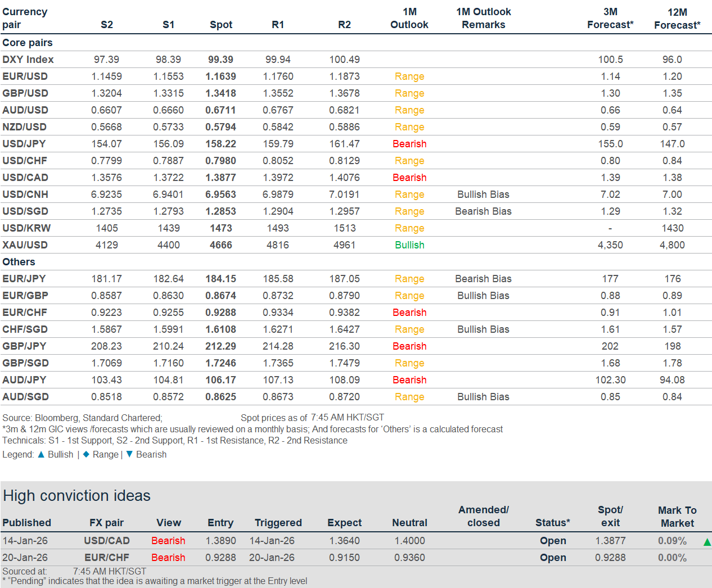This screenshot has width=712, height=588.
Task: Collapse the Core pairs section header
Action: pos(29,42)
